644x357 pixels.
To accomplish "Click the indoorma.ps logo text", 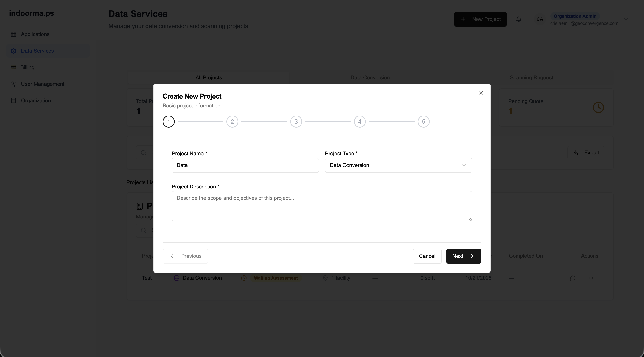I will tap(31, 13).
